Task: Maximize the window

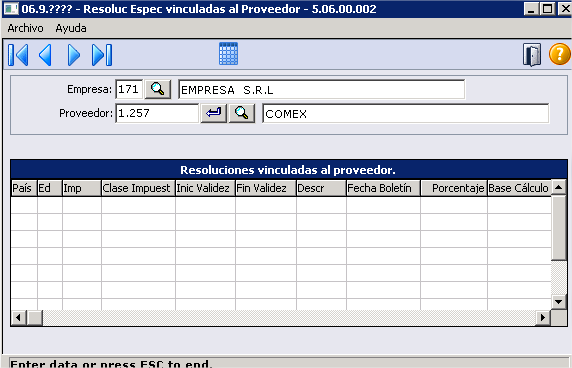Action: coord(548,9)
